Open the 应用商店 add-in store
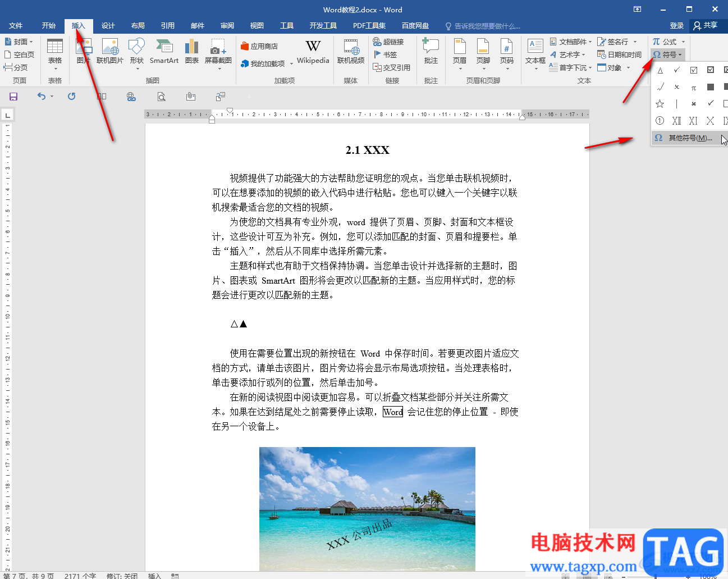Viewport: 728px width, 579px height. tap(259, 46)
